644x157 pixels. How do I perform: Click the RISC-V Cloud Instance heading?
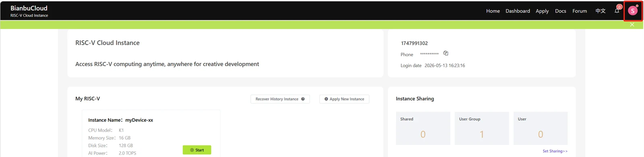click(x=107, y=43)
